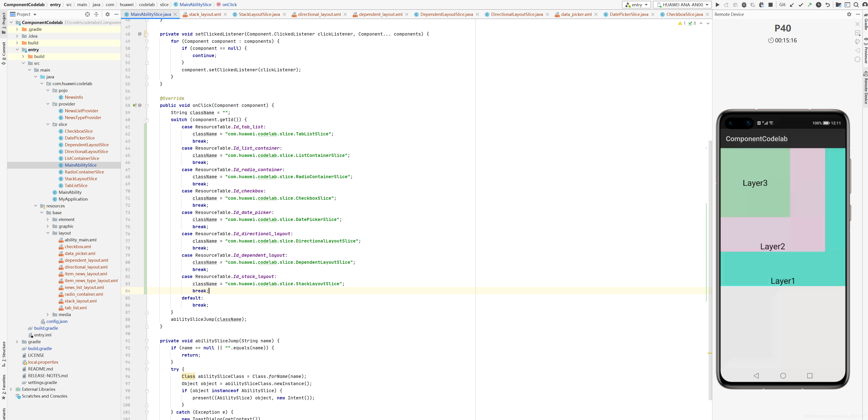Open Project Structure from the top toolbar

[839, 5]
